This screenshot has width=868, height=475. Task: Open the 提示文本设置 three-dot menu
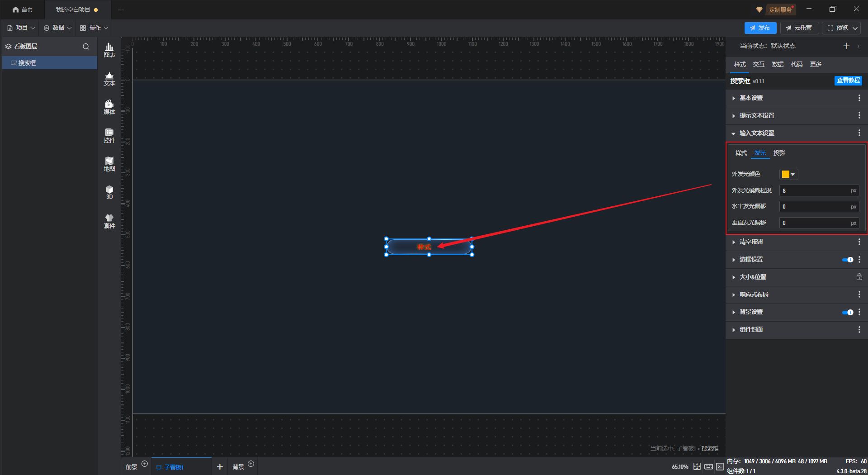pyautogui.click(x=859, y=115)
